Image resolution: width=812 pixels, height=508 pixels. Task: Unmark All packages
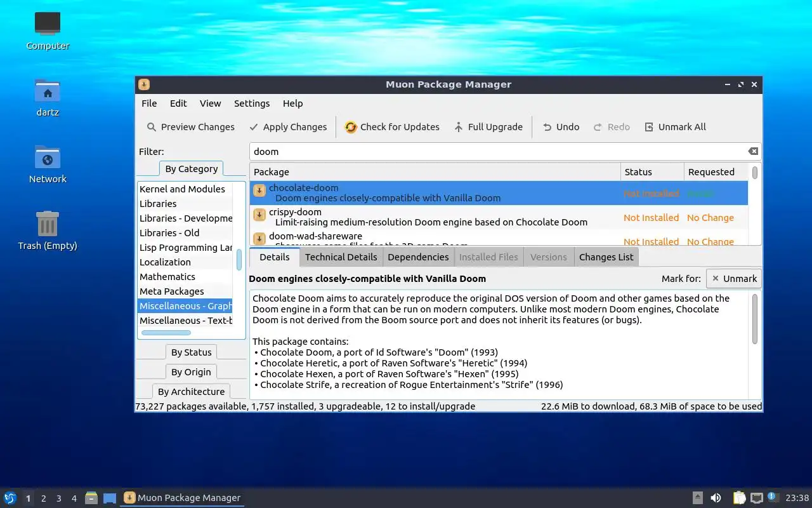click(675, 127)
